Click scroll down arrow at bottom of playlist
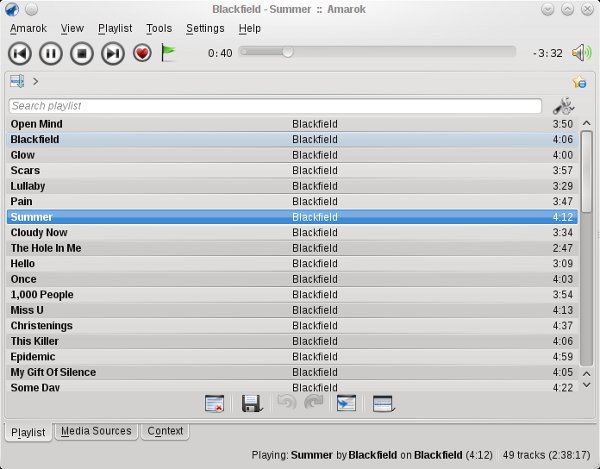This screenshot has width=600, height=469. [586, 385]
